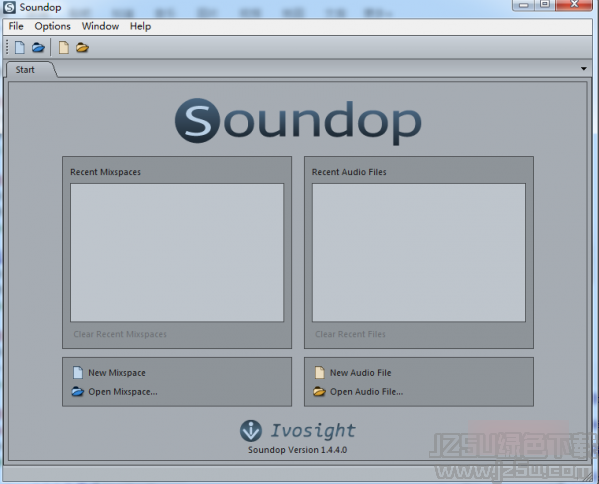599x484 pixels.
Task: Open the Window menu
Action: 100,26
